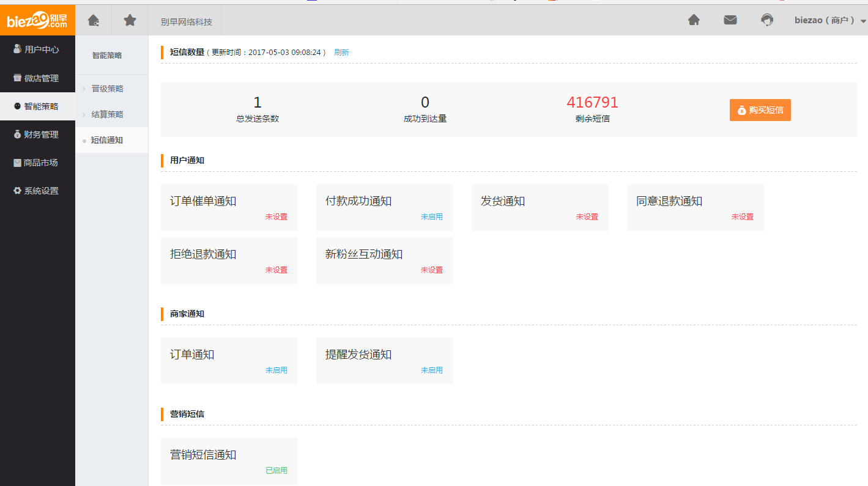Open the mail envelope icon

(x=730, y=20)
